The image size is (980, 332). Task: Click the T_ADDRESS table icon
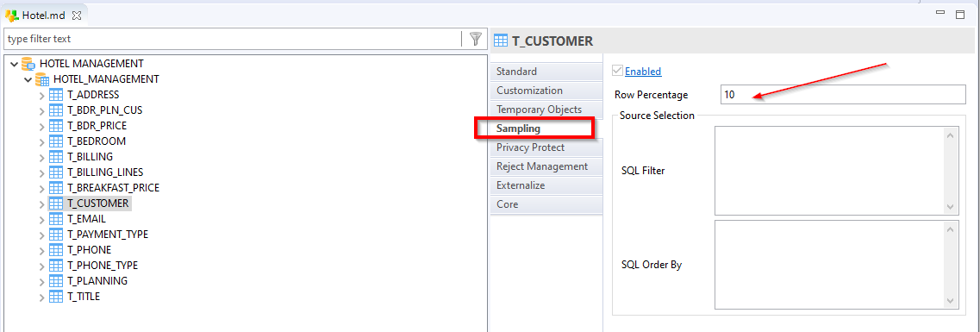(56, 95)
